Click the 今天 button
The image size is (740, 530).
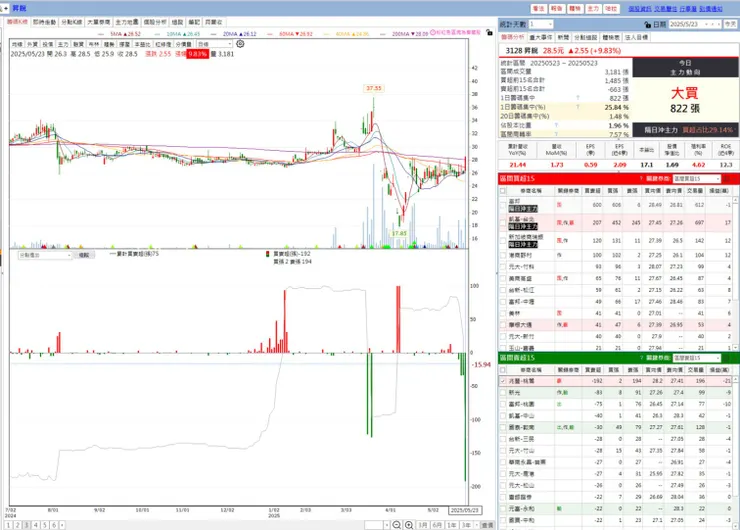pos(731,24)
